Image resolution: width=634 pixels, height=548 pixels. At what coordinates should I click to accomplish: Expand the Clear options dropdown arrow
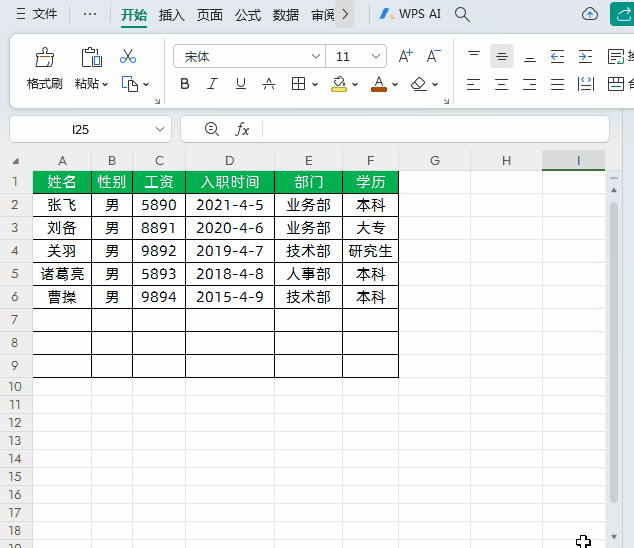coord(435,85)
